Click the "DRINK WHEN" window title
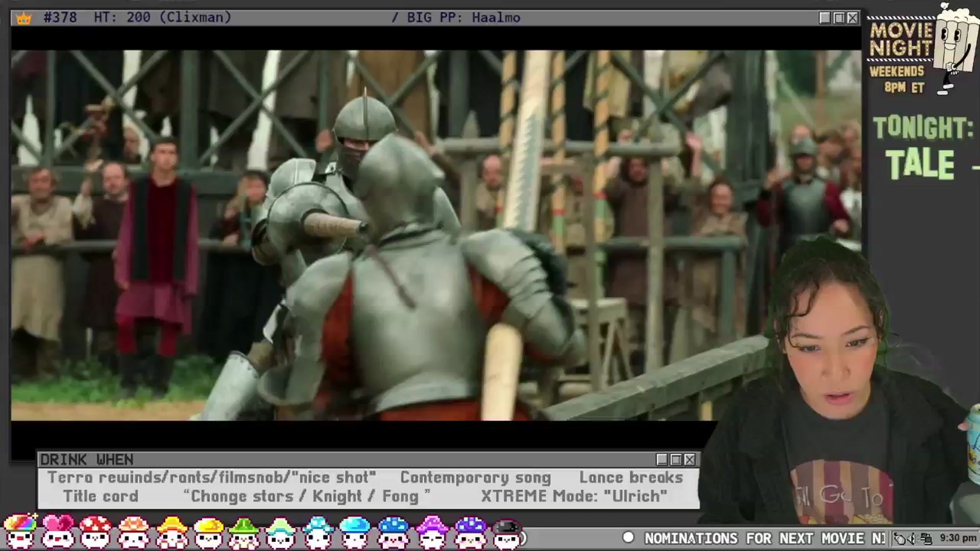 click(x=87, y=460)
